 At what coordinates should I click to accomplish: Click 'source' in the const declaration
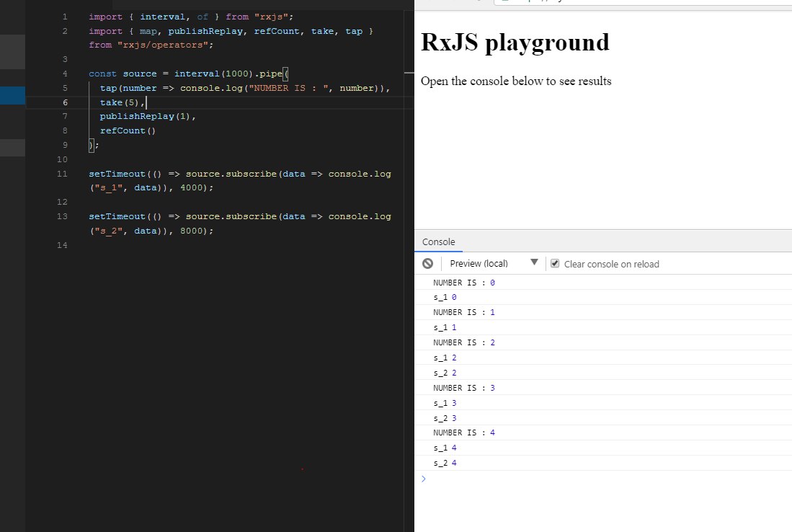click(x=140, y=74)
